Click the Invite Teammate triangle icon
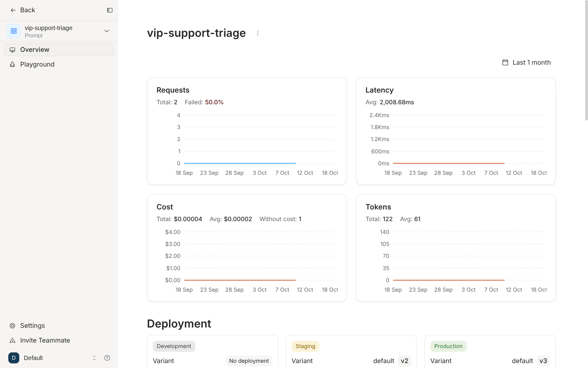The image size is (588, 368). [13, 340]
